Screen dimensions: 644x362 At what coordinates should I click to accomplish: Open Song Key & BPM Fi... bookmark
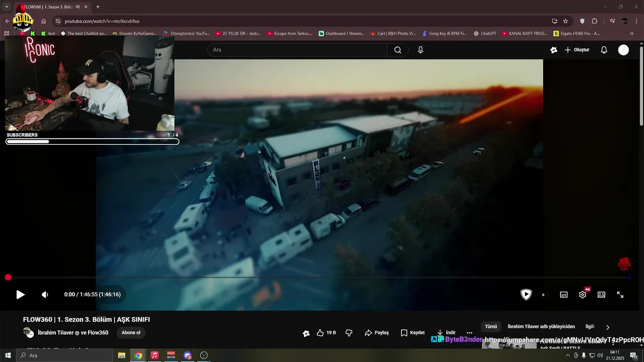click(x=444, y=34)
